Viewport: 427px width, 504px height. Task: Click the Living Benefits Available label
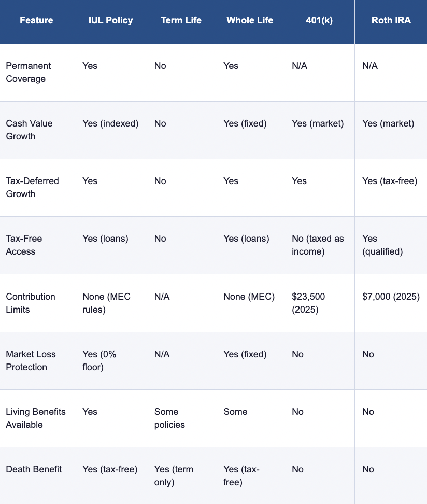(36, 418)
